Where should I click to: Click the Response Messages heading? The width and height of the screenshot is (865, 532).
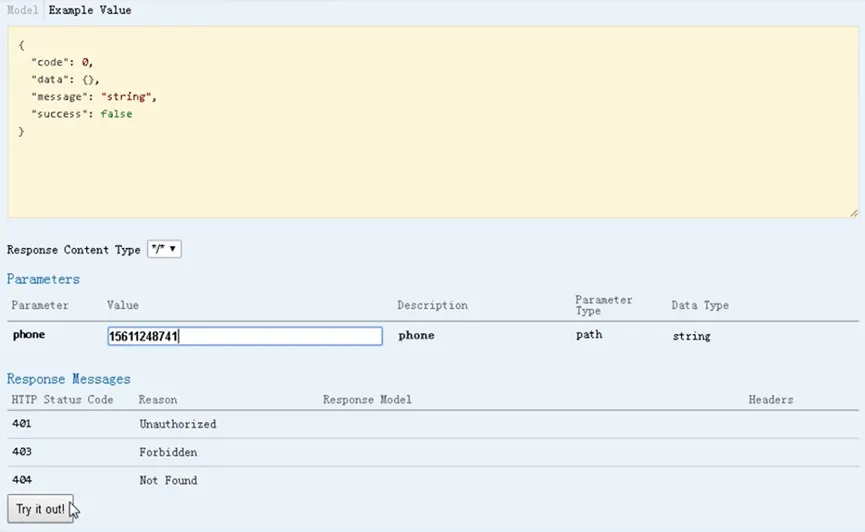68,379
